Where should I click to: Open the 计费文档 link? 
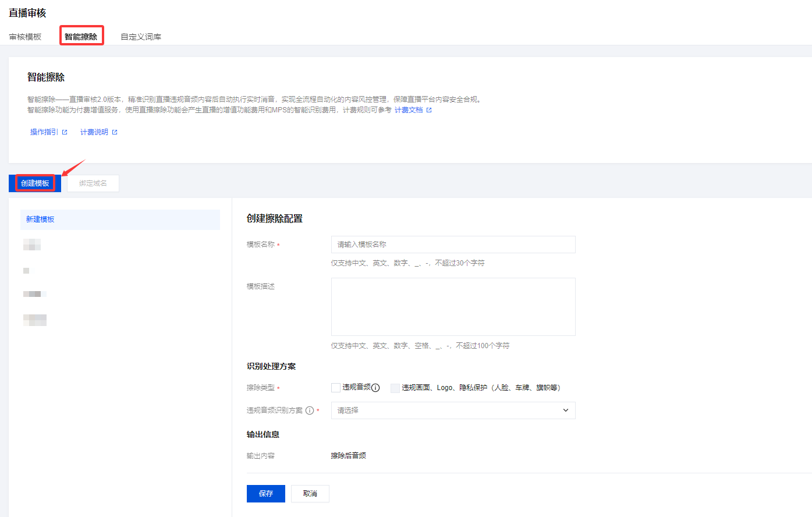[x=409, y=110]
